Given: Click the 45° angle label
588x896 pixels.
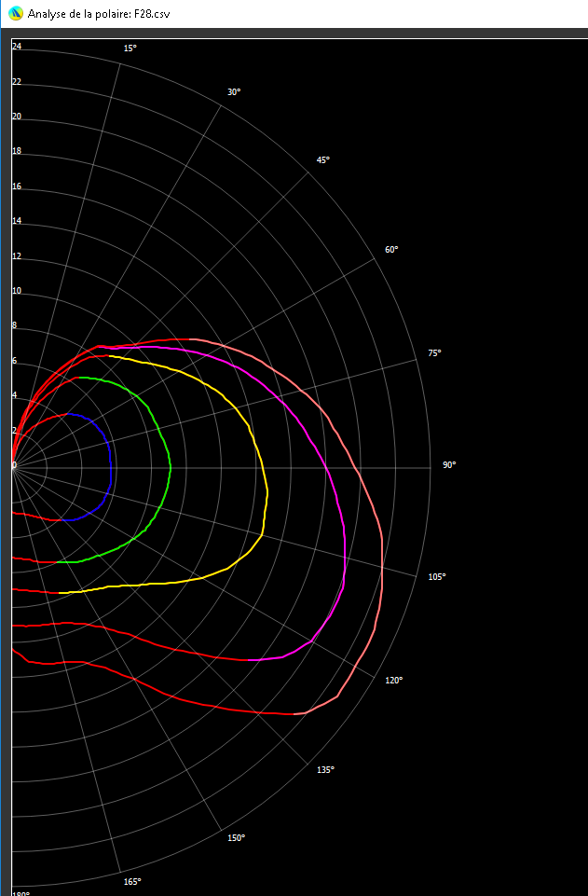Looking at the screenshot, I should (323, 160).
